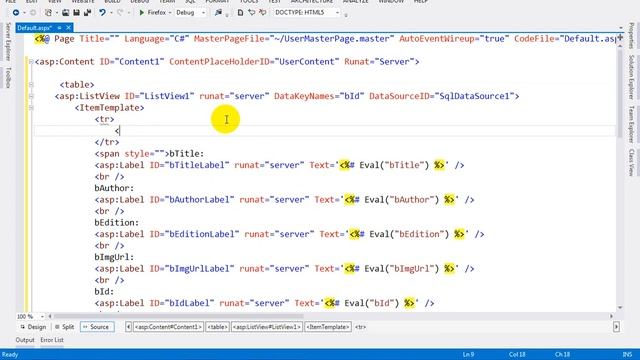Start debugging with the green play icon
Screen dimensions: 640x360
pyautogui.click(x=141, y=13)
